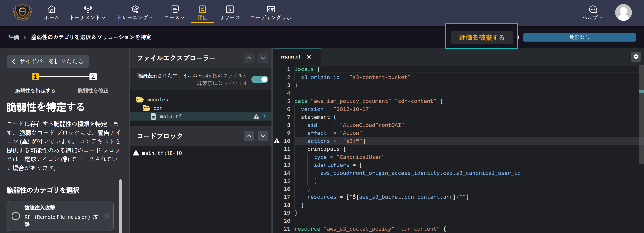Screen dimensions: 644x233
Task: Click warning icon next to main.tf:10-10
Action: (136, 153)
